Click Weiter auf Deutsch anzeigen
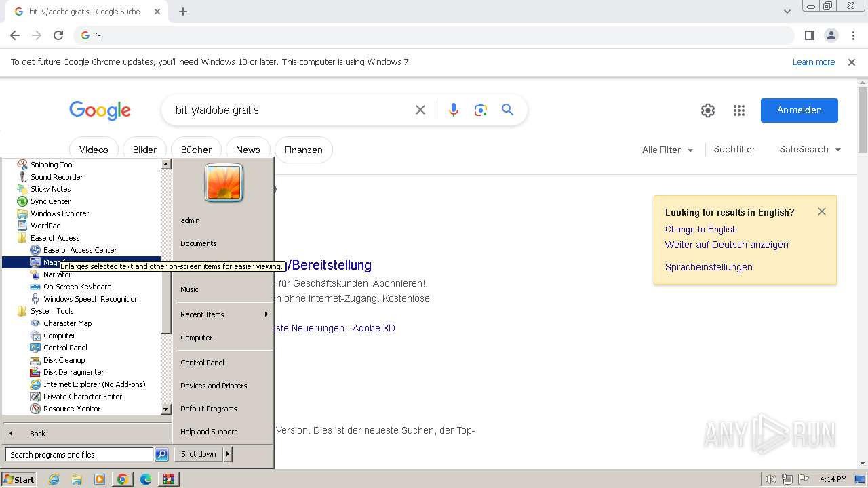Image resolution: width=868 pixels, height=488 pixels. pyautogui.click(x=726, y=245)
